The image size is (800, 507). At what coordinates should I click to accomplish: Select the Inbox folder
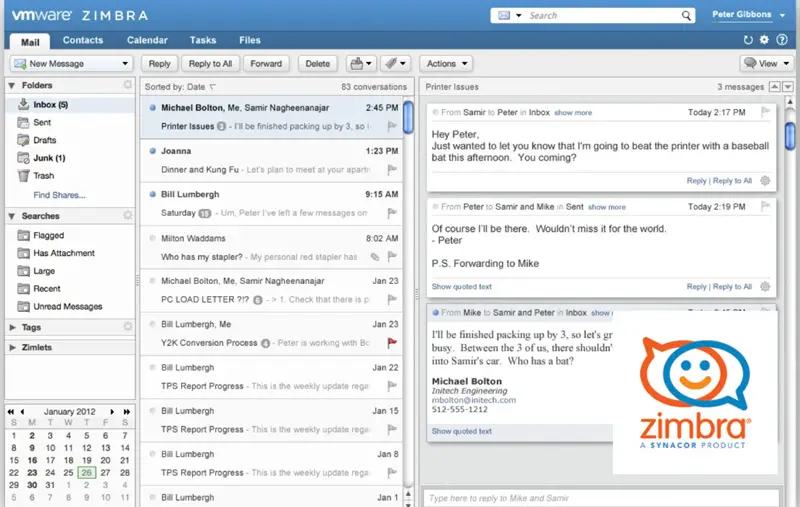tap(70, 105)
